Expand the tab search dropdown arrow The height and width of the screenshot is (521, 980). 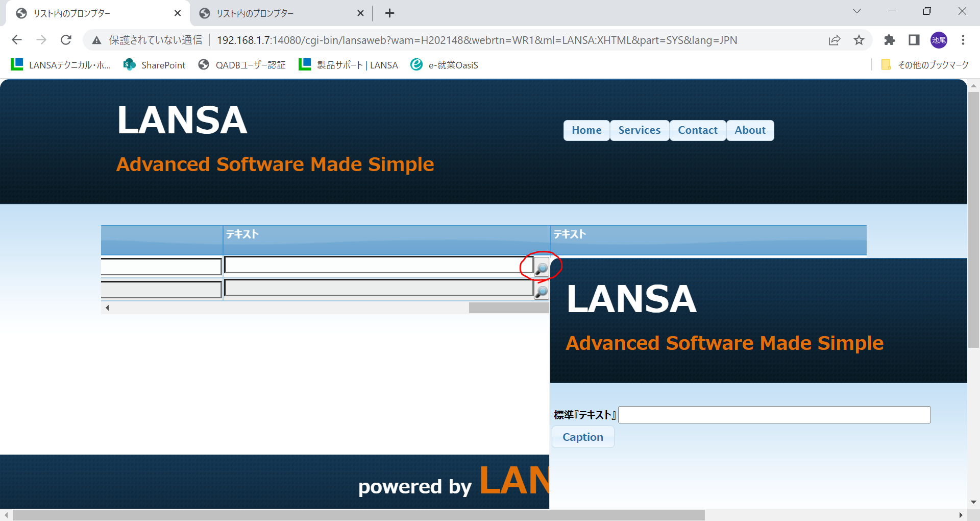tap(857, 11)
